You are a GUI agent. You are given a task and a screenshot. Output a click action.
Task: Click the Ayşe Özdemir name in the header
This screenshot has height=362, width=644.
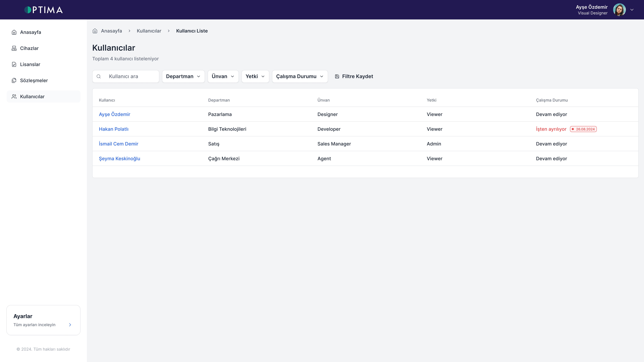point(592,7)
